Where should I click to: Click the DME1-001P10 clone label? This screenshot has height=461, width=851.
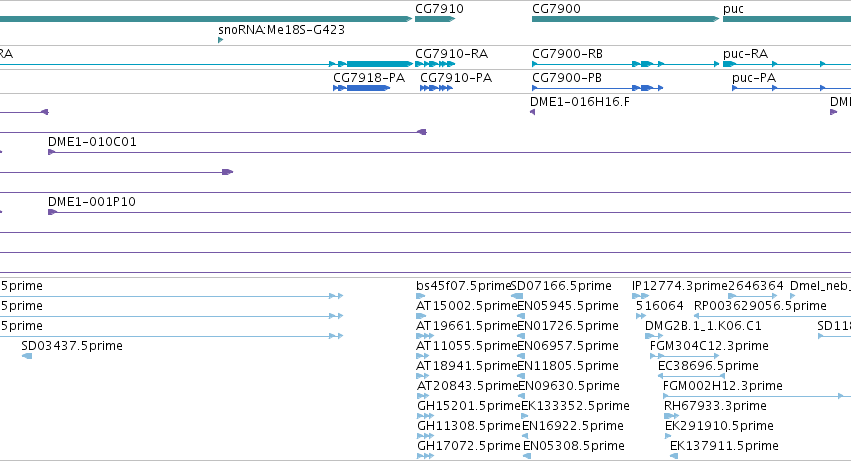coord(92,201)
